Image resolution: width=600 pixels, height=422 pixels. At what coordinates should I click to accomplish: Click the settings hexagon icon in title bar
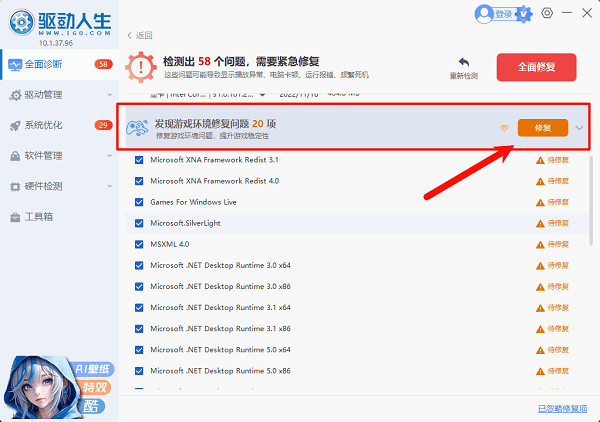[547, 13]
